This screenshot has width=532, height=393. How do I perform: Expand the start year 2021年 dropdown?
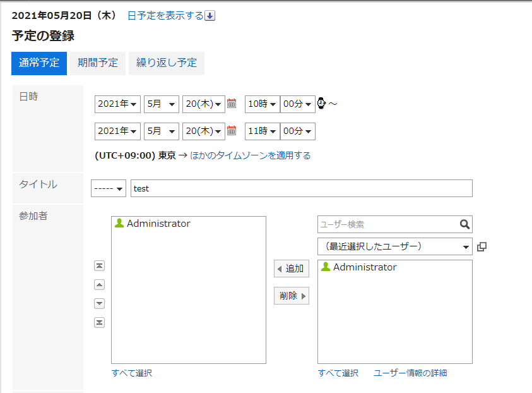point(117,104)
